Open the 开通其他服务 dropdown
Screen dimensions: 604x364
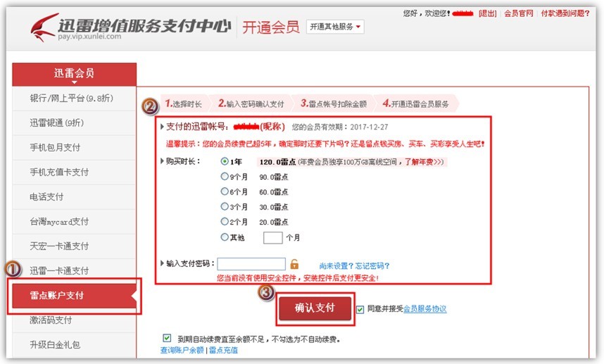pyautogui.click(x=335, y=27)
